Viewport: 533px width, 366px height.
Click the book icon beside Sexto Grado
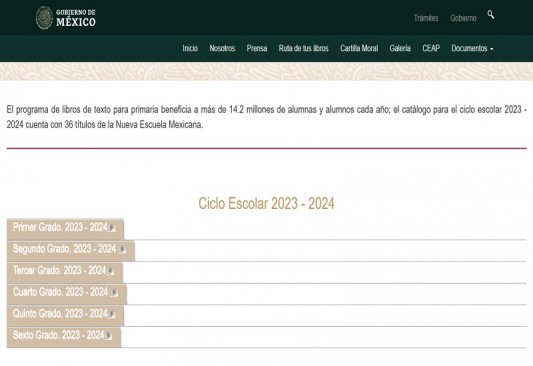coord(108,336)
